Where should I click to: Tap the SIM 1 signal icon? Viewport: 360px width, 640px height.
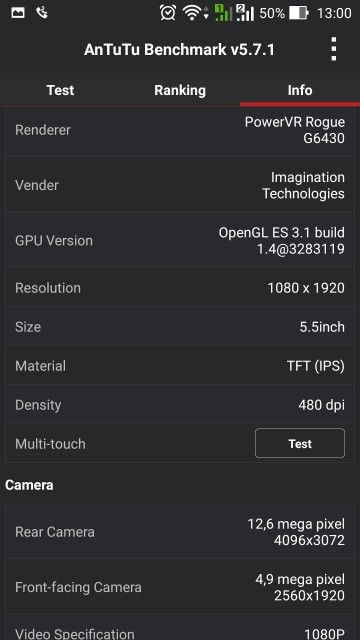[x=223, y=13]
